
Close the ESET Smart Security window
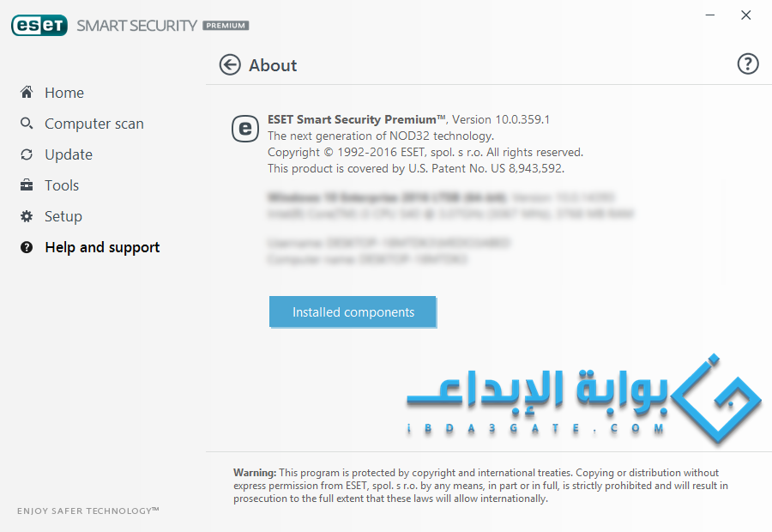coord(746,15)
